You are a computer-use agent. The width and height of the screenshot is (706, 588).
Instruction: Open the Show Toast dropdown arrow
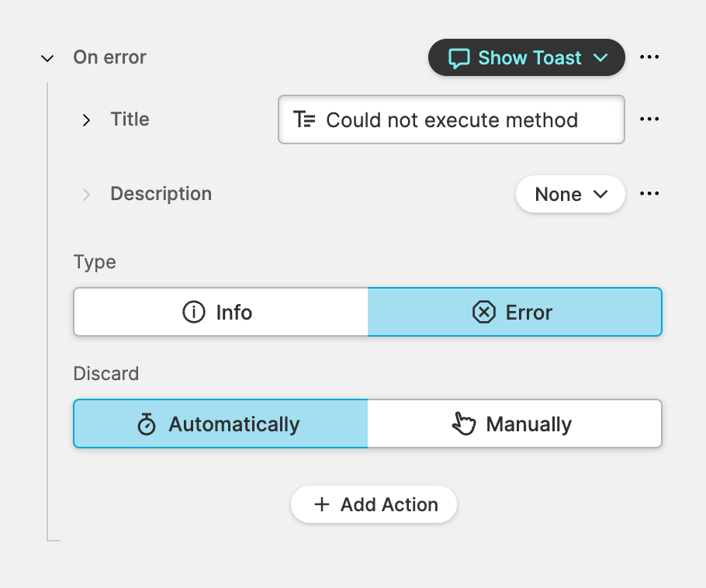pos(600,58)
